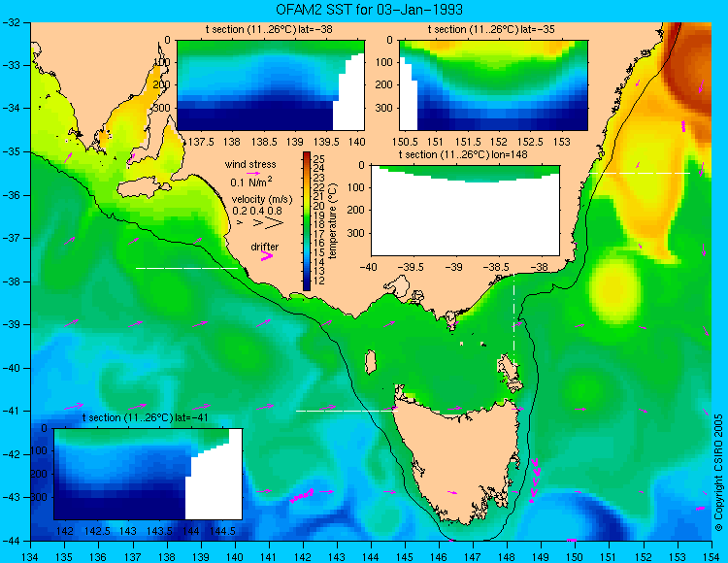The height and width of the screenshot is (563, 728).
Task: Select the "wind stress" legend label
Action: pos(250,164)
